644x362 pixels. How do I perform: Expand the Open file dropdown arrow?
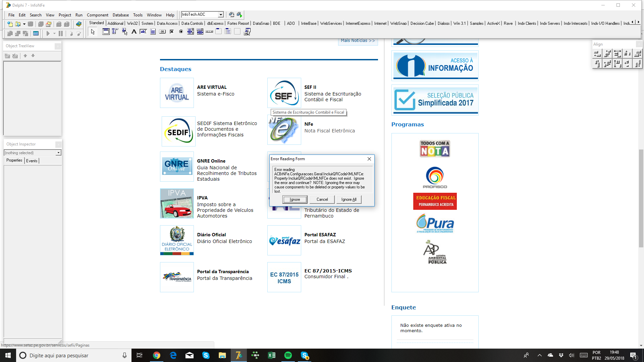[x=24, y=24]
